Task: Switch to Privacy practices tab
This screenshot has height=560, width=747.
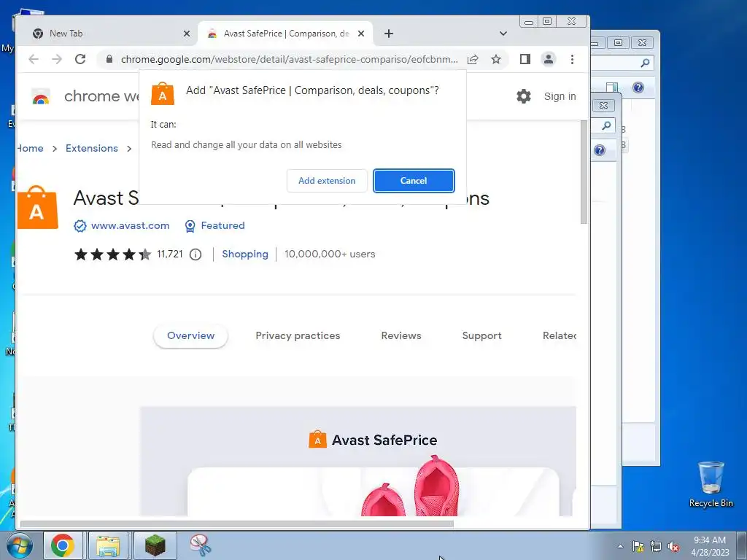Action: coord(298,335)
